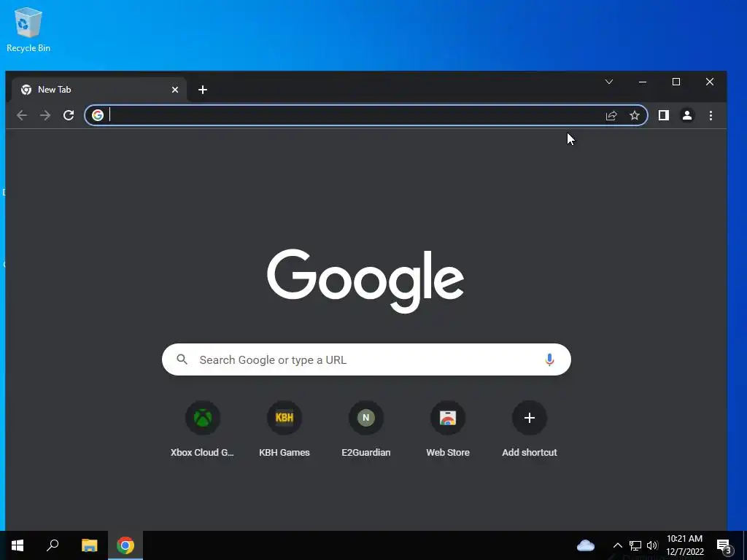
Task: Open the volume control tray icon
Action: click(652, 545)
